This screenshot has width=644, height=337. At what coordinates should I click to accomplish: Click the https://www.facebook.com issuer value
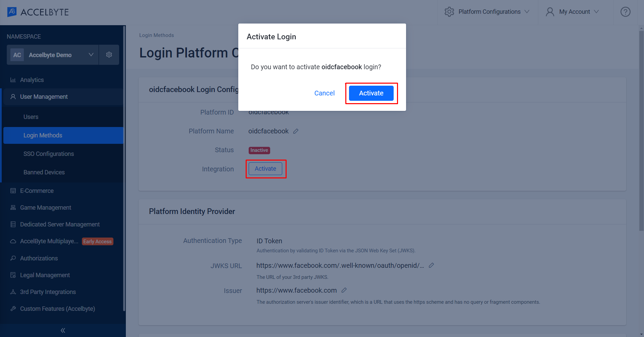click(297, 290)
